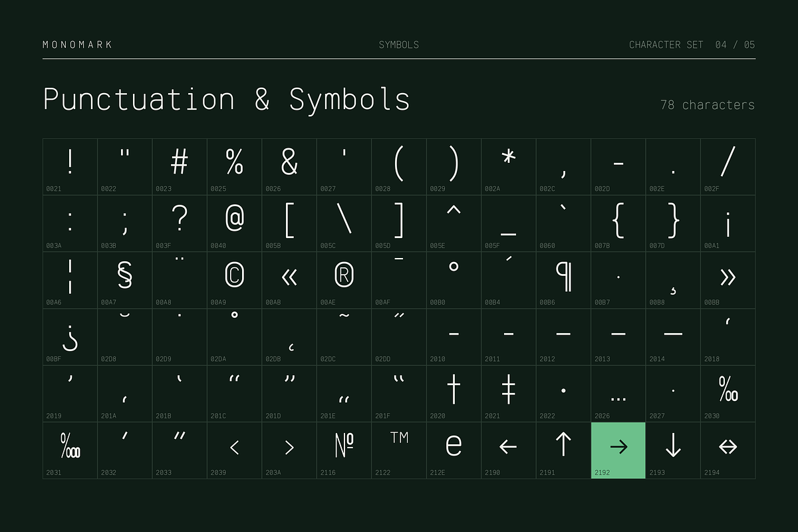
Task: Click the 78 characters count text
Action: coord(708,104)
